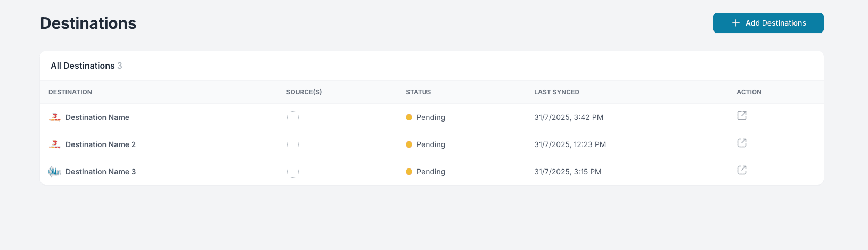The width and height of the screenshot is (868, 250).
Task: Click the LAST SYNCED column header
Action: tap(556, 92)
